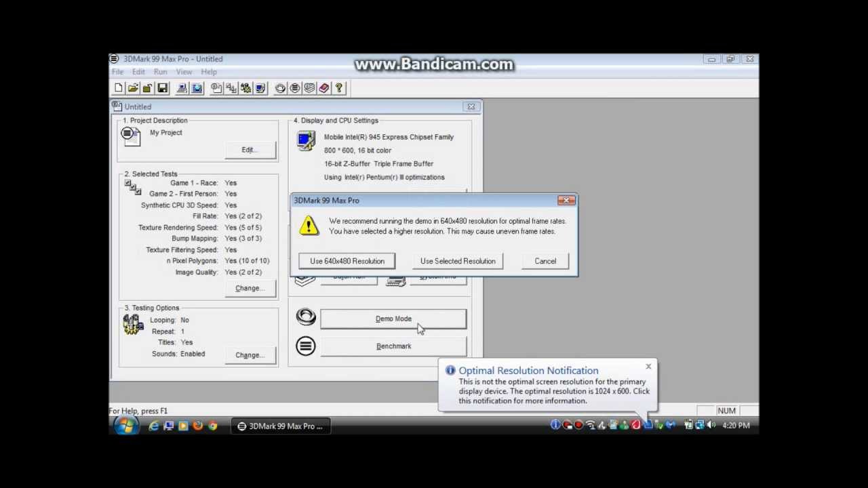Click the icon beside Demo Mode button
The image size is (868, 488).
click(x=306, y=317)
